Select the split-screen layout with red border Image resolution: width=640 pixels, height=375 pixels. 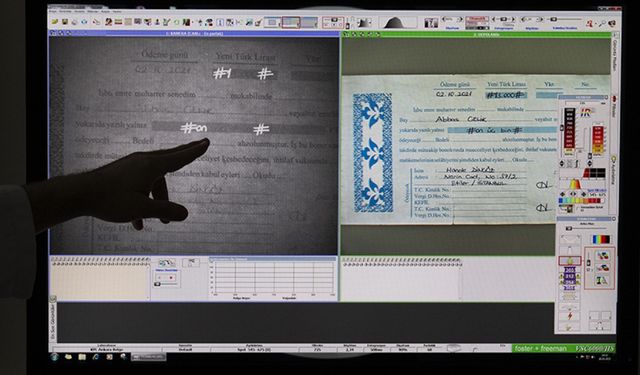[x=290, y=22]
